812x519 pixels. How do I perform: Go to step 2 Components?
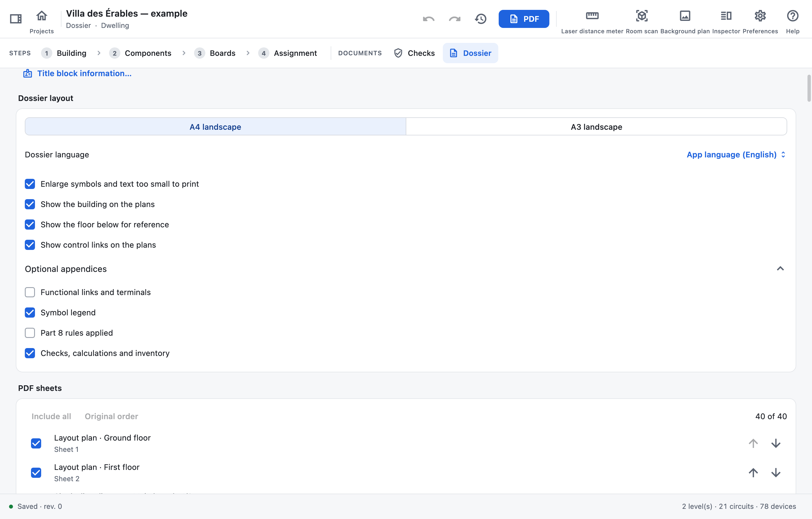pos(140,53)
